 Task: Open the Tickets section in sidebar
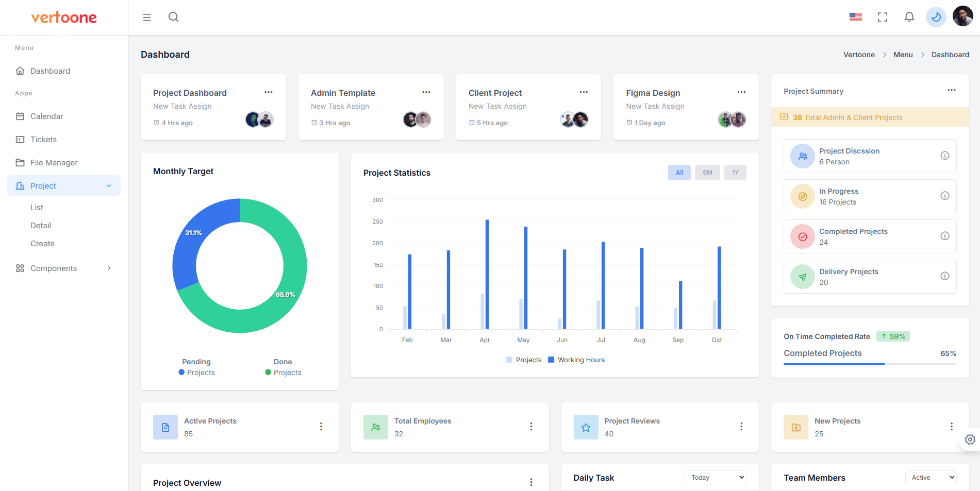coord(42,139)
